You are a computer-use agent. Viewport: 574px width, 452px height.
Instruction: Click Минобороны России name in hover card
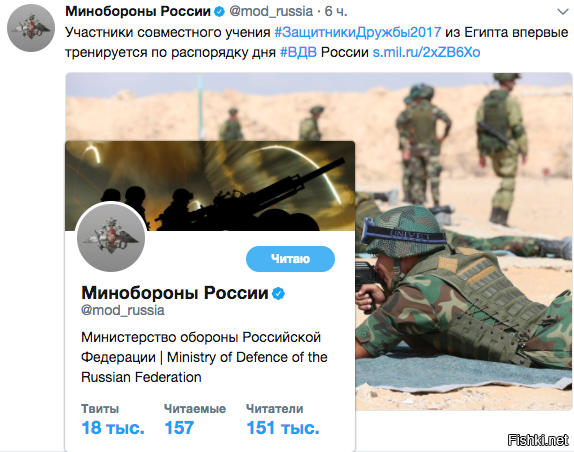175,293
